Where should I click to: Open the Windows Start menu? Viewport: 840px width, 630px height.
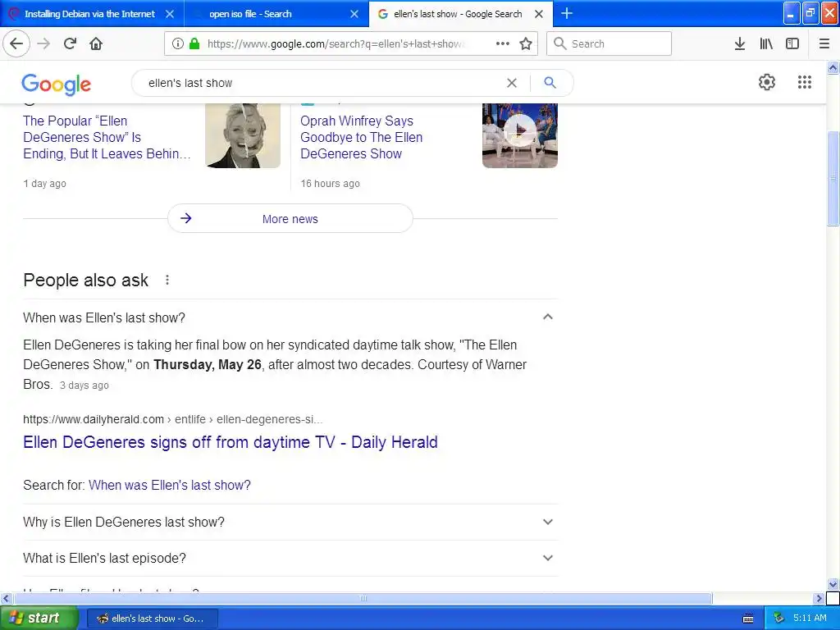[38, 619]
